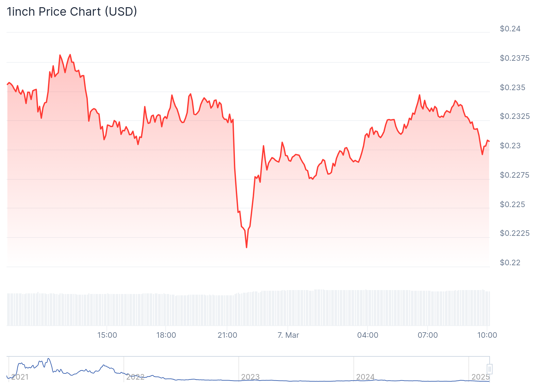Select the 2022 marker in navigator timeline
This screenshot has height=392, width=537.
tap(135, 377)
